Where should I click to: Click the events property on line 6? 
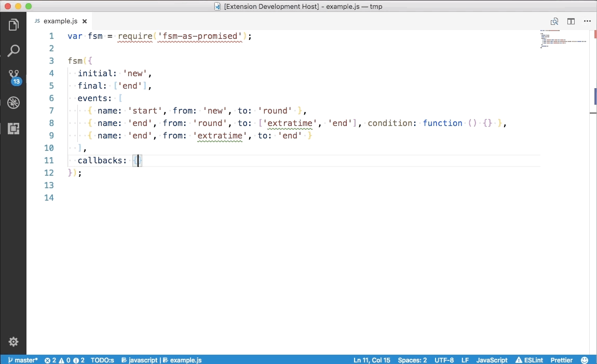(92, 98)
